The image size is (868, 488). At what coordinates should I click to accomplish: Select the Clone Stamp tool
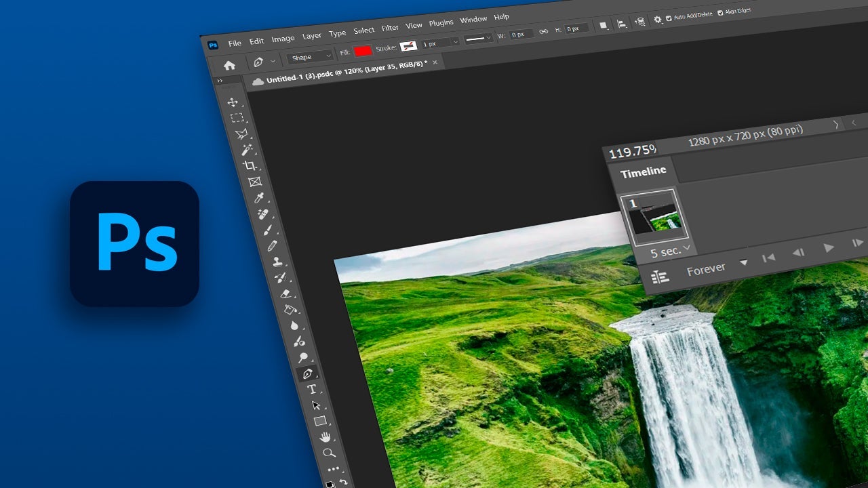click(277, 260)
